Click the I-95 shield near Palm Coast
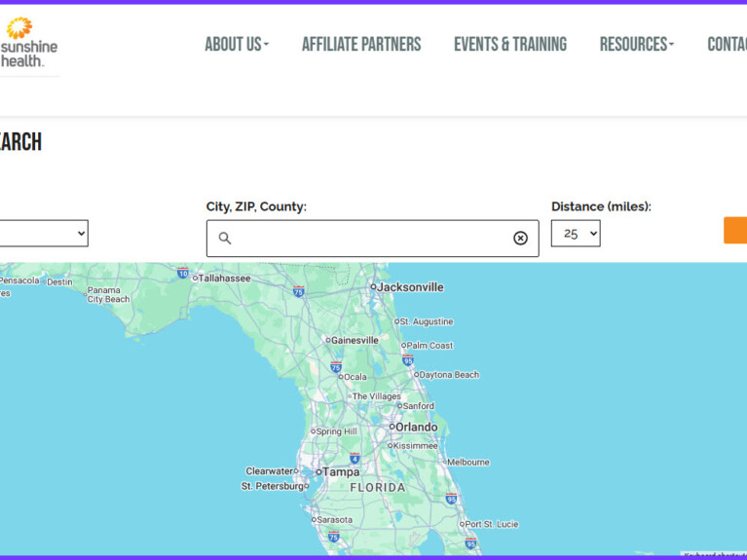This screenshot has height=560, width=747. coord(407,360)
